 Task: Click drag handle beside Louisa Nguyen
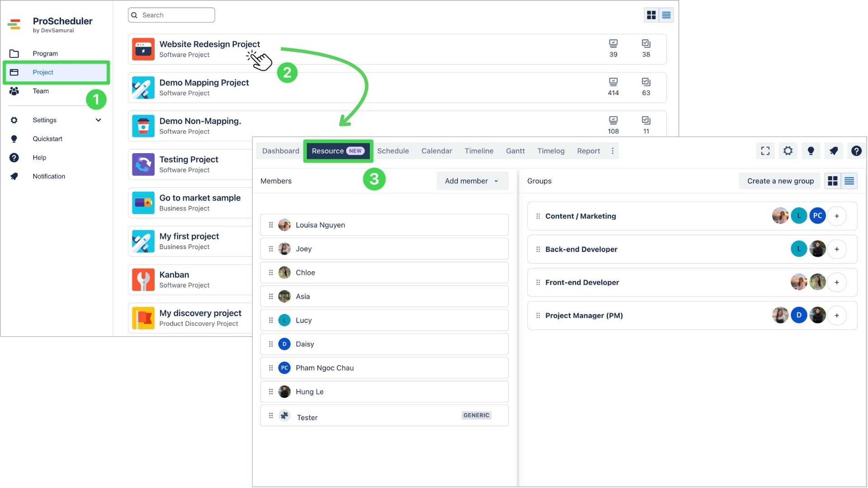(x=271, y=225)
